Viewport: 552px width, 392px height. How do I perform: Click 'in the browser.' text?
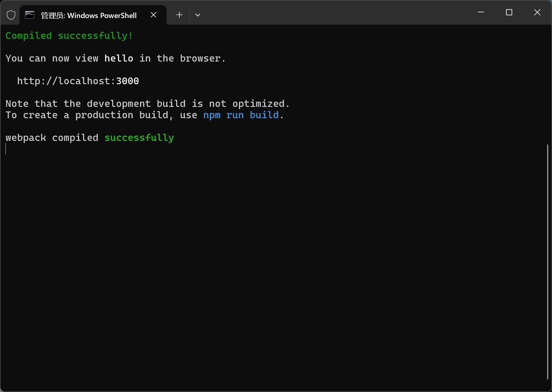pyautogui.click(x=182, y=58)
